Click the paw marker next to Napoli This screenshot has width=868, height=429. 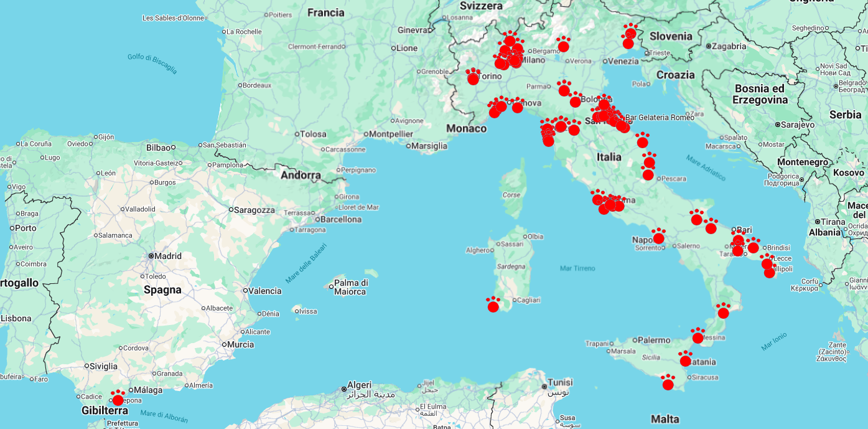[x=658, y=237]
